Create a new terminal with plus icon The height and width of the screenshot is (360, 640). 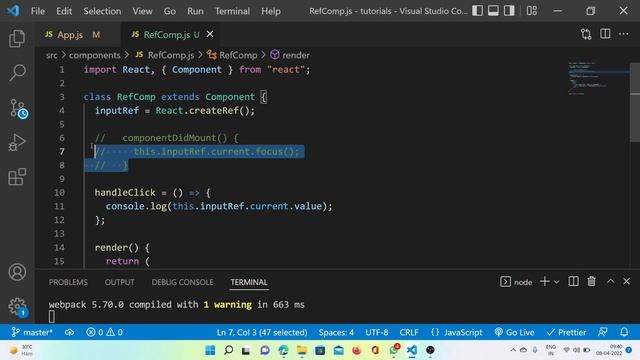point(544,281)
